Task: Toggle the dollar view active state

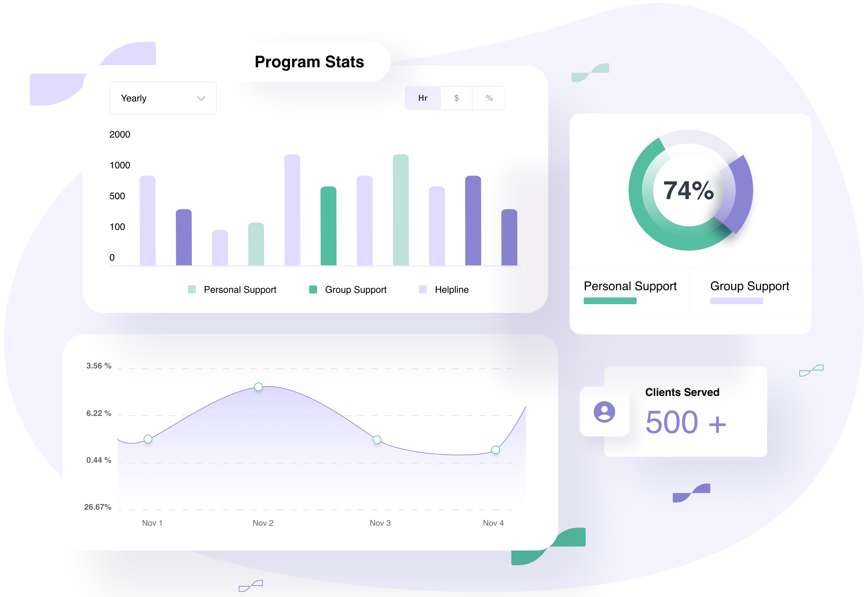Action: 457,99
